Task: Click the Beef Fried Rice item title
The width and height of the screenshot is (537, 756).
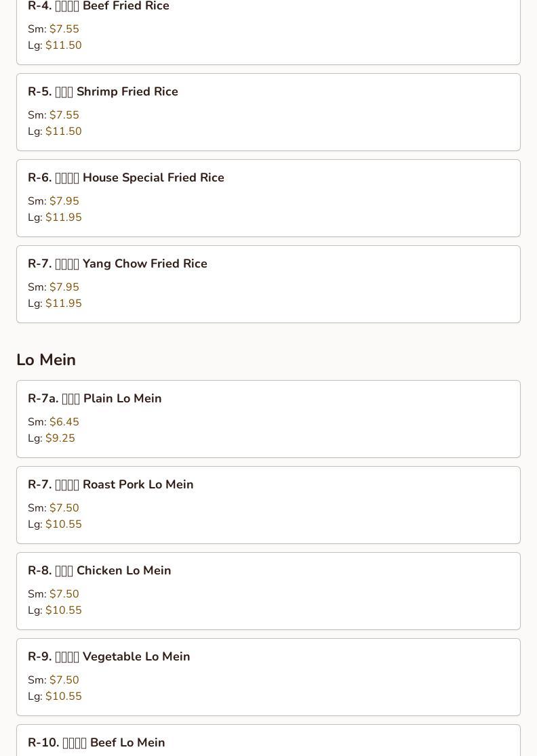Action: tap(98, 7)
